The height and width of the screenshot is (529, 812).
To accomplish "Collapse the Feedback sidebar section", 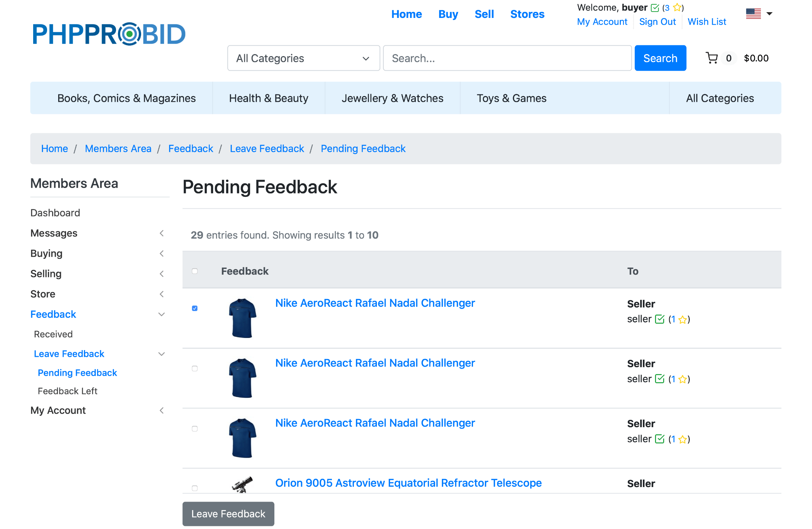I will 161,314.
